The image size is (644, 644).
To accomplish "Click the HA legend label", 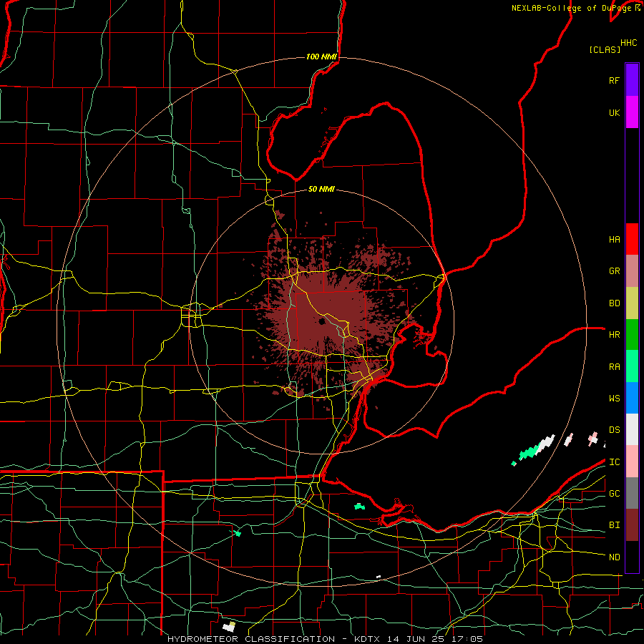I will [614, 240].
